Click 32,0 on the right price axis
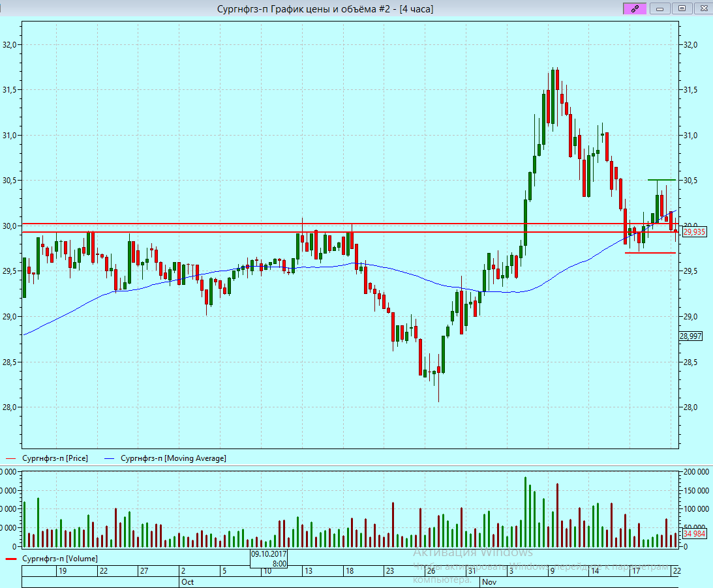This screenshot has width=713, height=588. [x=690, y=44]
